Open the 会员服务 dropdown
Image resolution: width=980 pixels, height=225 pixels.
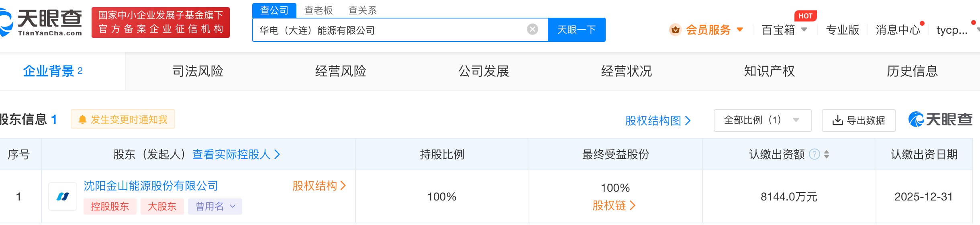click(x=714, y=30)
